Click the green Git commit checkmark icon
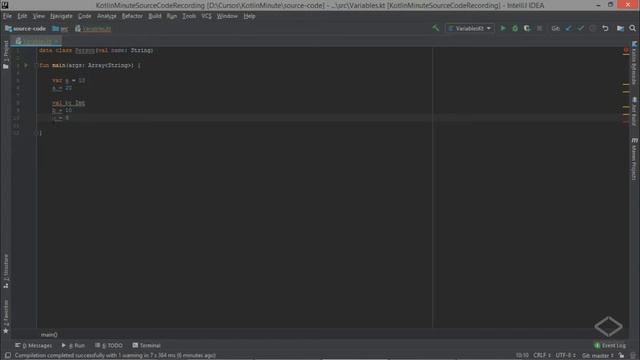 tap(580, 28)
